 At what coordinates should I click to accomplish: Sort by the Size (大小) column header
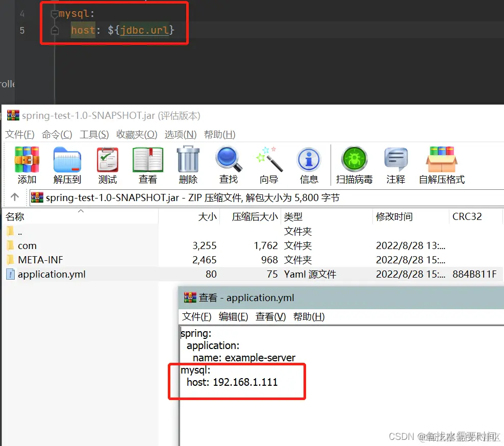pos(189,217)
